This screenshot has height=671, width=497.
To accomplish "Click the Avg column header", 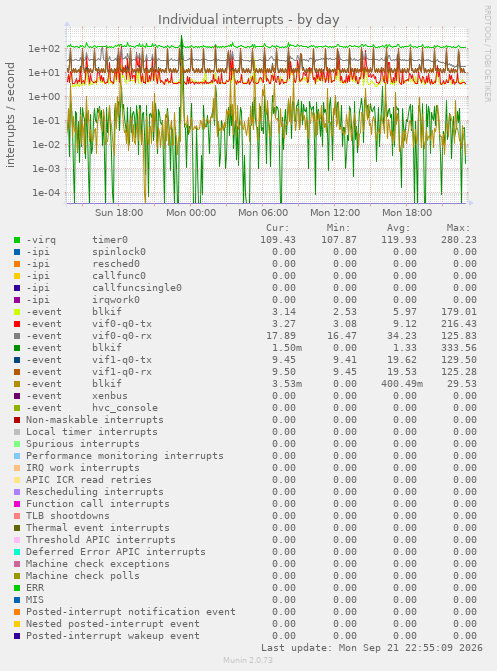I will coord(398,228).
